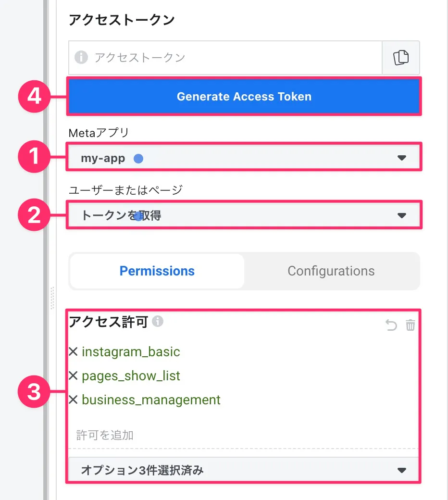
Task: Click info icon in access token field
Action: [x=81, y=58]
